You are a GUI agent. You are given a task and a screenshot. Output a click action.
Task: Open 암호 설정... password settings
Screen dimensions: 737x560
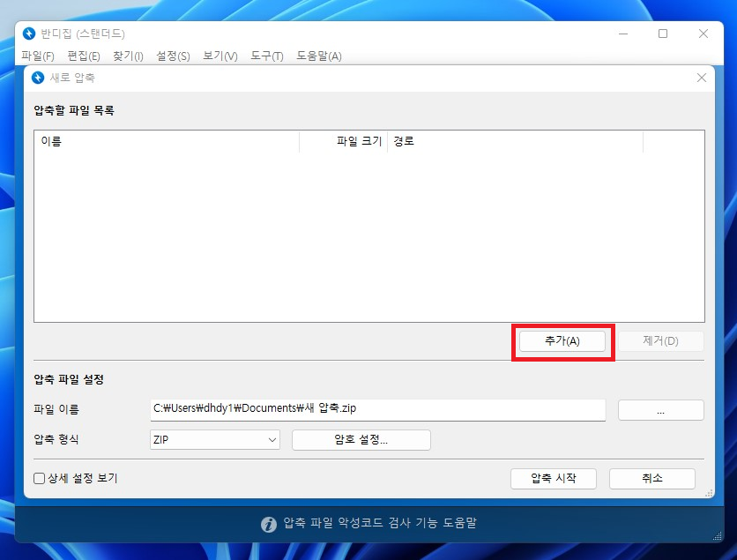tap(361, 440)
